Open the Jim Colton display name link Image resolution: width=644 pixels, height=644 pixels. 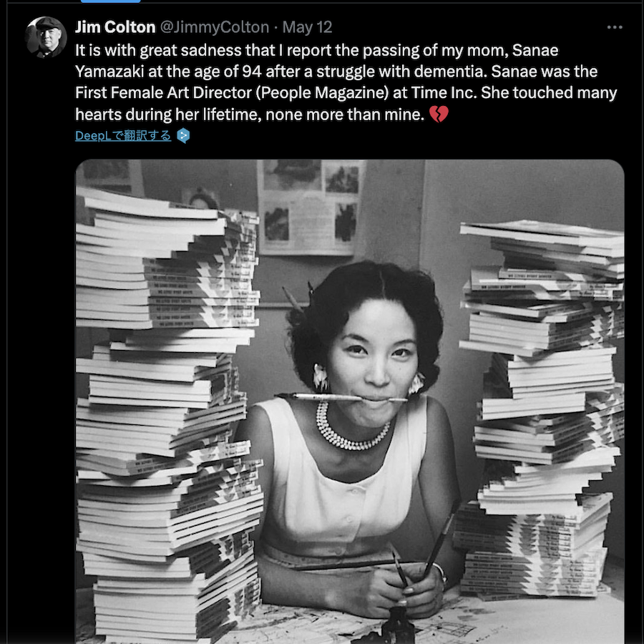tap(115, 27)
